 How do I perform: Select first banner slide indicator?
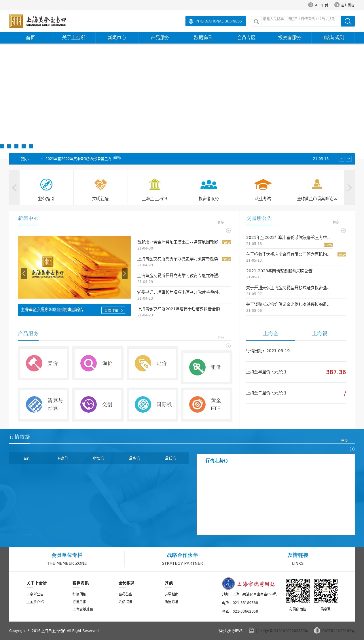click(2, 146)
